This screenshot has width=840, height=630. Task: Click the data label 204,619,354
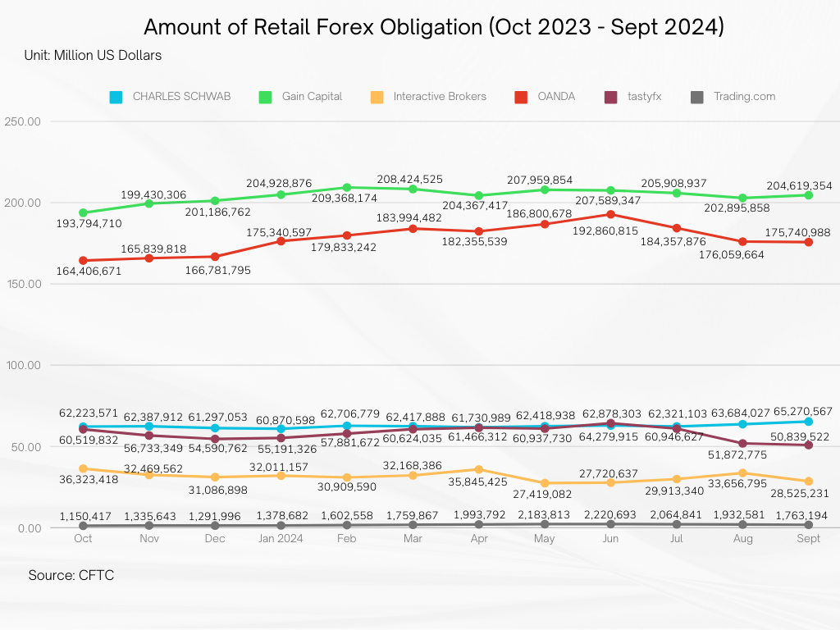[799, 186]
